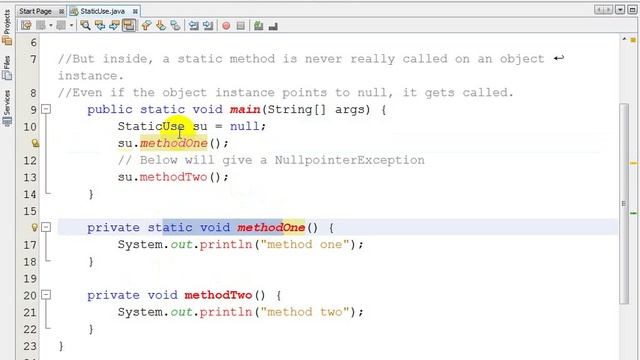This screenshot has width=640, height=360.
Task: Click yellow warning square above error stripe
Action: [x=633, y=40]
